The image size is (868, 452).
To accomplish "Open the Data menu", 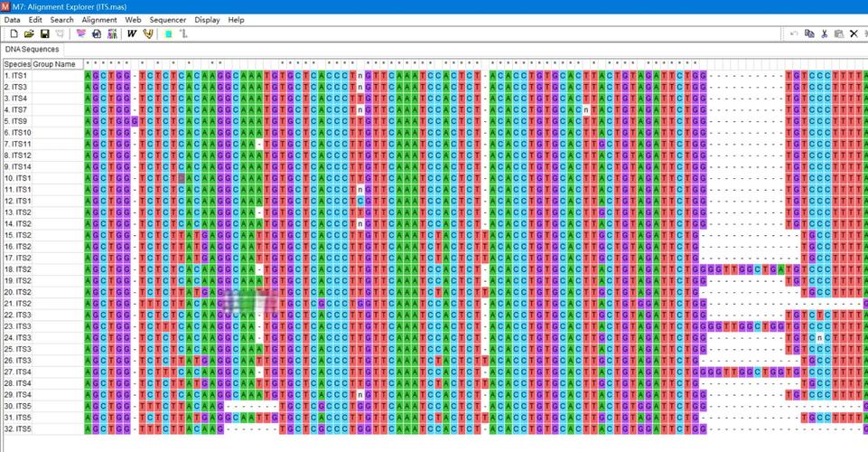I will 12,19.
